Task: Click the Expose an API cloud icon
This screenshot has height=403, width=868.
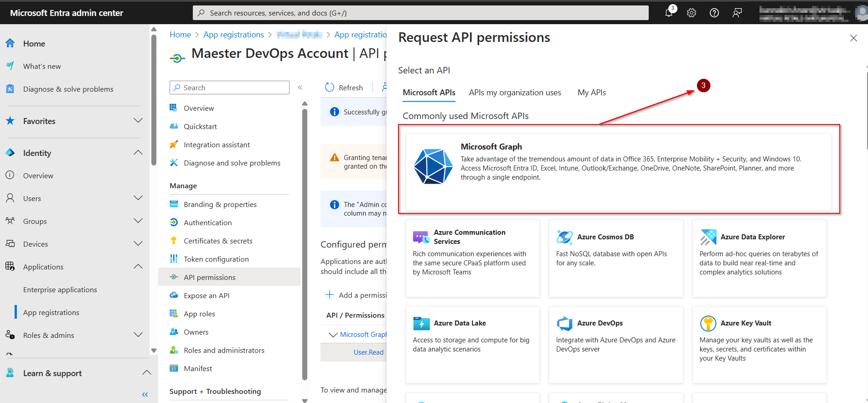Action: 174,295
